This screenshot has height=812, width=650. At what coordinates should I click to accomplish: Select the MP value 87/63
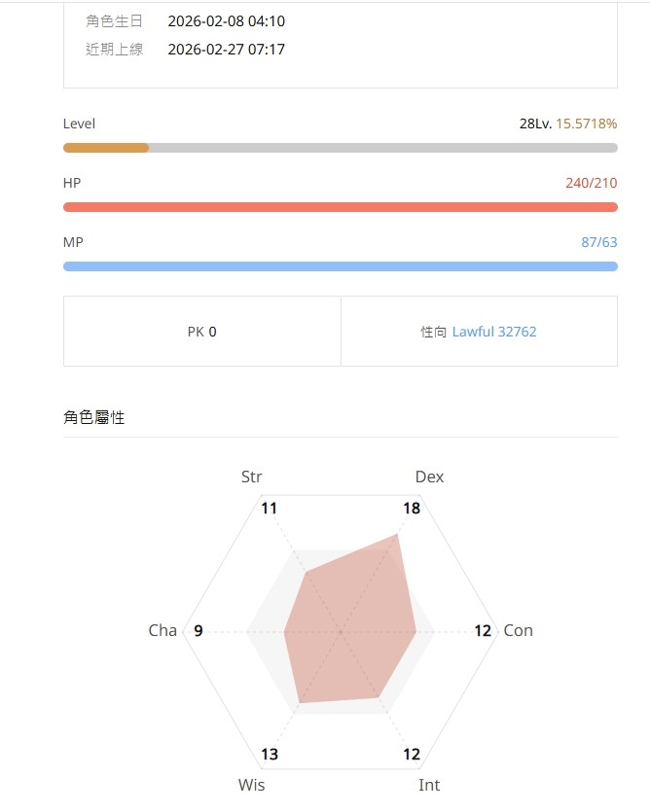pyautogui.click(x=600, y=242)
